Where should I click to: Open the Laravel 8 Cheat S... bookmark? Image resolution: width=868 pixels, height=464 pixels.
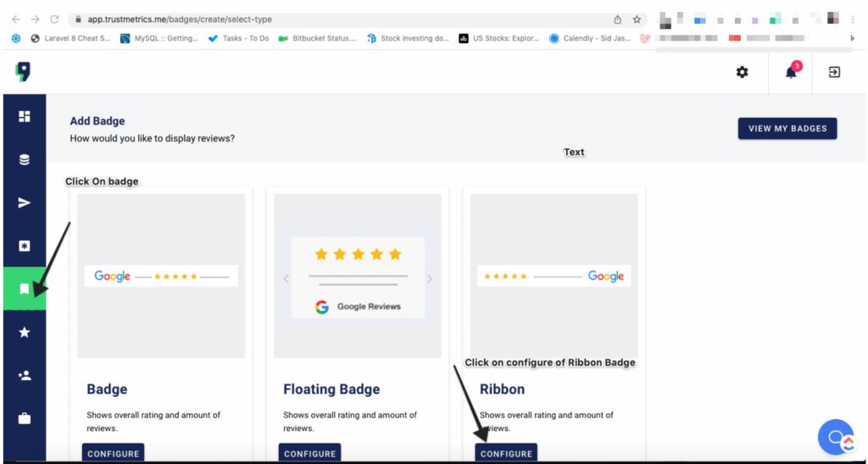click(x=70, y=38)
